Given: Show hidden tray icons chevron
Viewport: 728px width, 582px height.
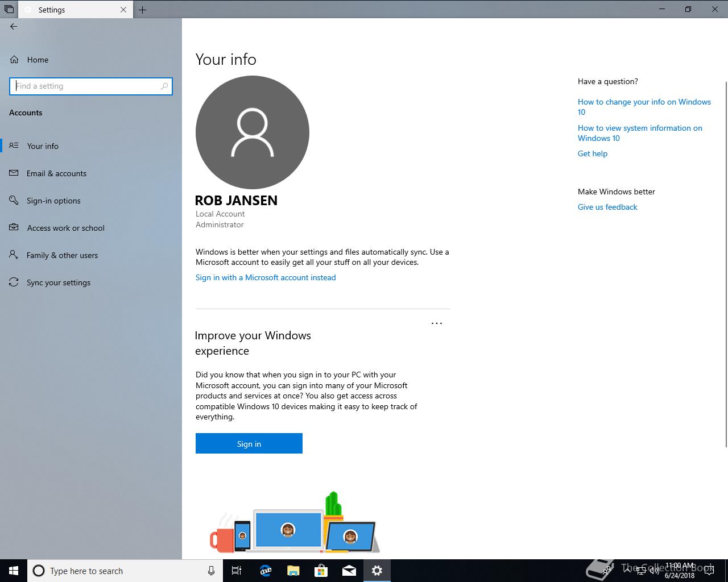Looking at the screenshot, I should [x=627, y=571].
